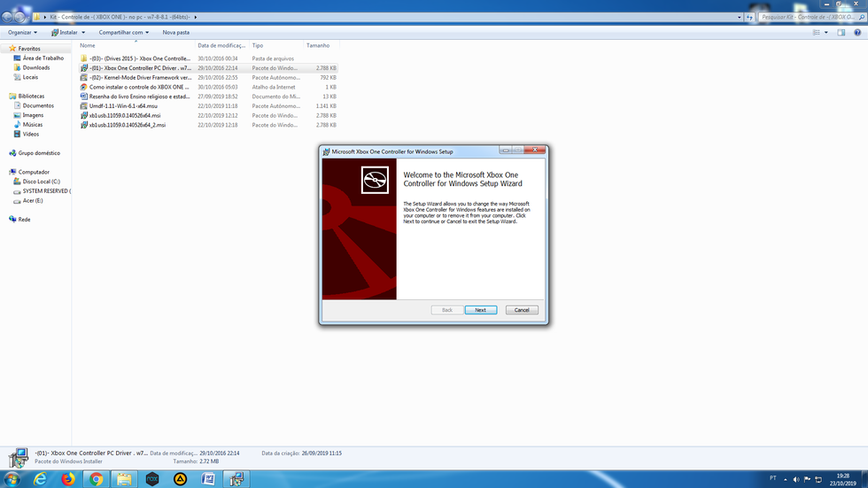This screenshot has height=488, width=868.
Task: Open Locais in the sidebar
Action: click(30, 77)
